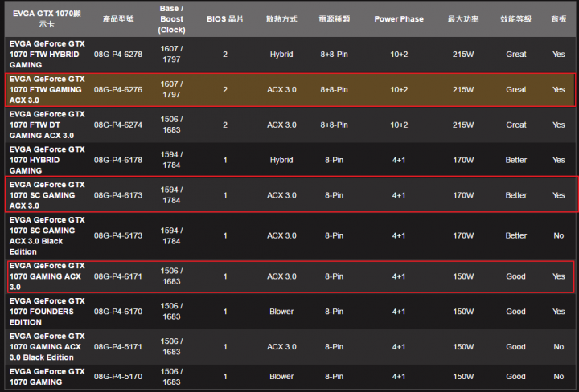Click '10+2' power phase in 08G-P4-6274 row

coord(399,125)
